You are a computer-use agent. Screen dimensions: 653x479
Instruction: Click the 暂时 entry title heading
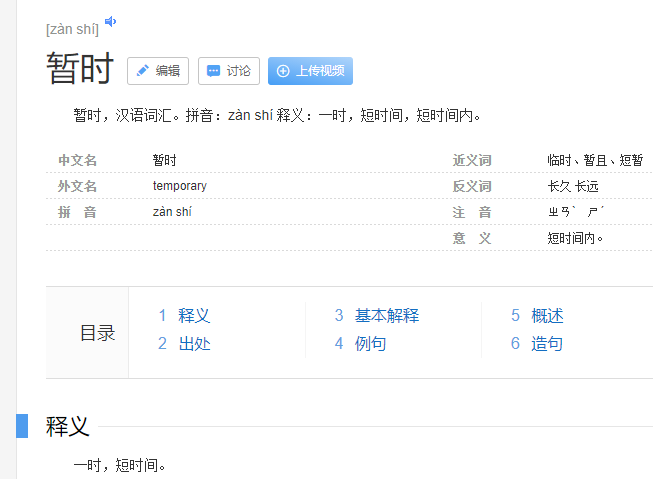click(80, 69)
